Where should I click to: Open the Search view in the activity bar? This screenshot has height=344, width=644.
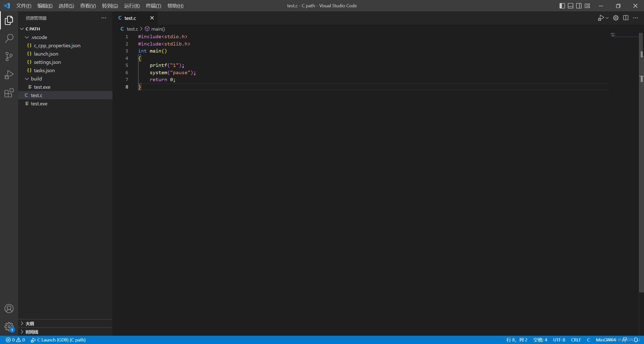pos(9,38)
